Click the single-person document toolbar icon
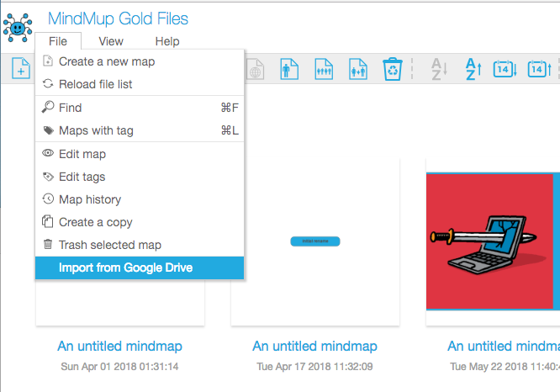The image size is (560, 392). [289, 69]
